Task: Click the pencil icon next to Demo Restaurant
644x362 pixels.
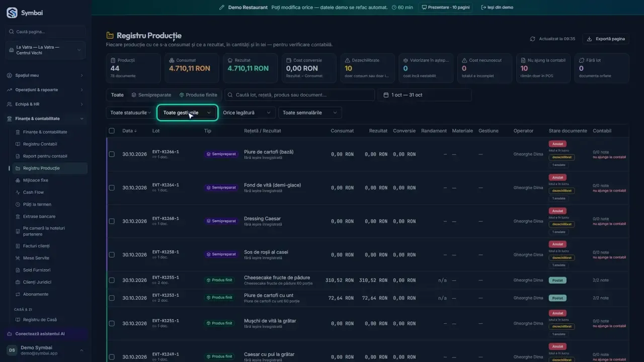Action: point(222,8)
